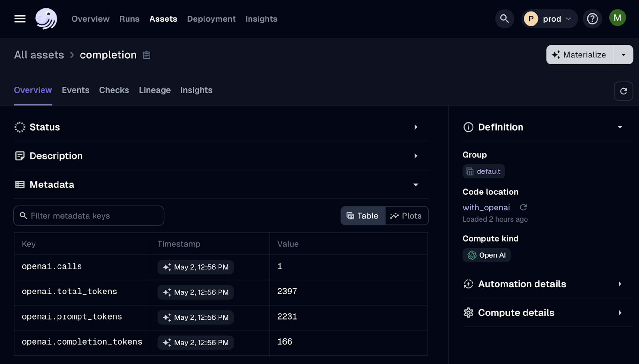Click the Definition info icon

[x=468, y=127]
